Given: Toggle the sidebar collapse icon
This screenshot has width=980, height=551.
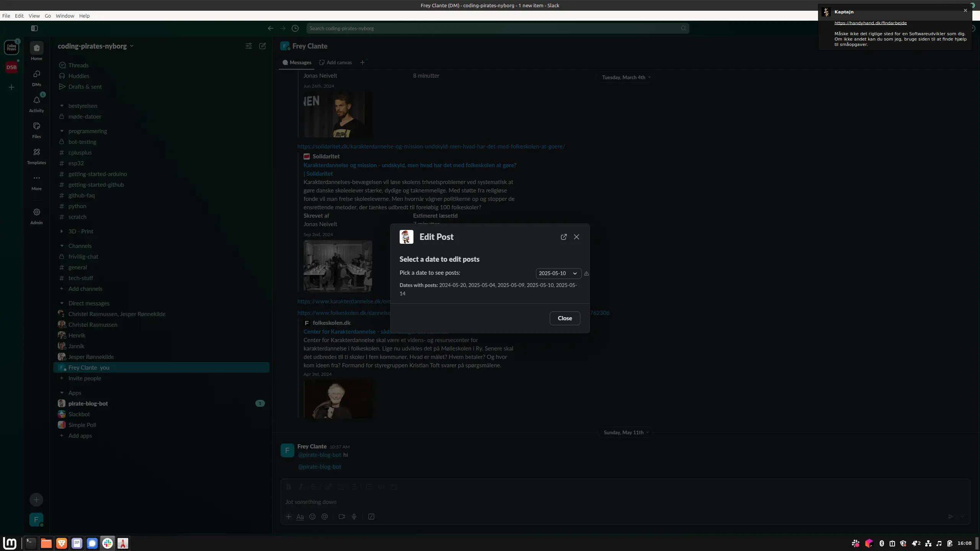Looking at the screenshot, I should [x=34, y=28].
